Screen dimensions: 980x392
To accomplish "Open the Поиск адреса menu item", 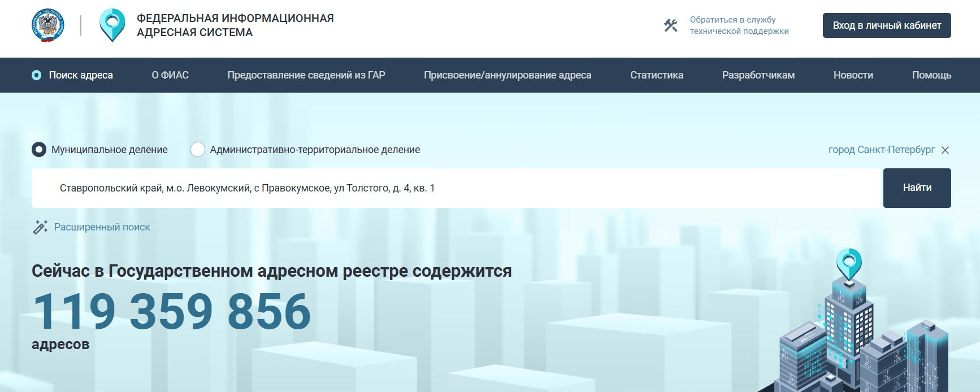I will pos(81,75).
